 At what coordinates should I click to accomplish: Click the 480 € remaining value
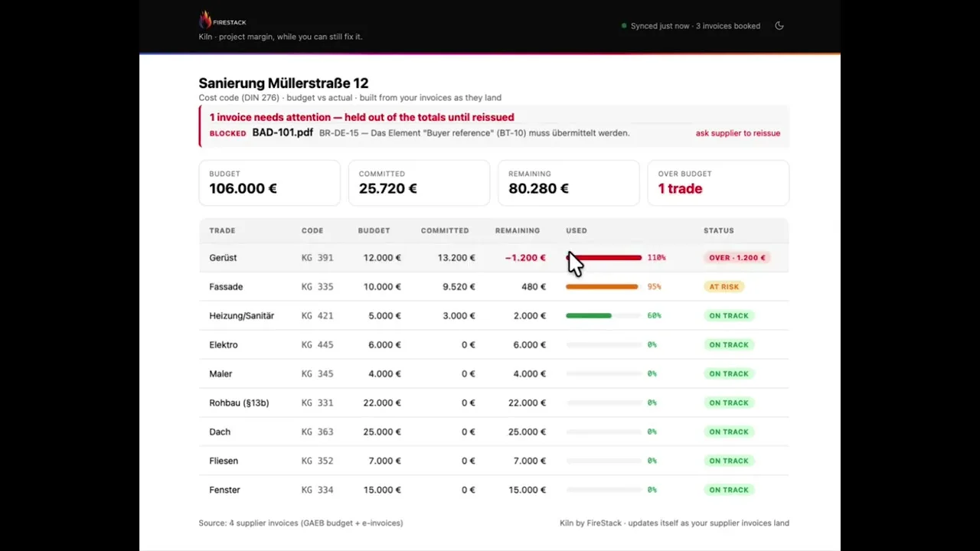point(534,287)
